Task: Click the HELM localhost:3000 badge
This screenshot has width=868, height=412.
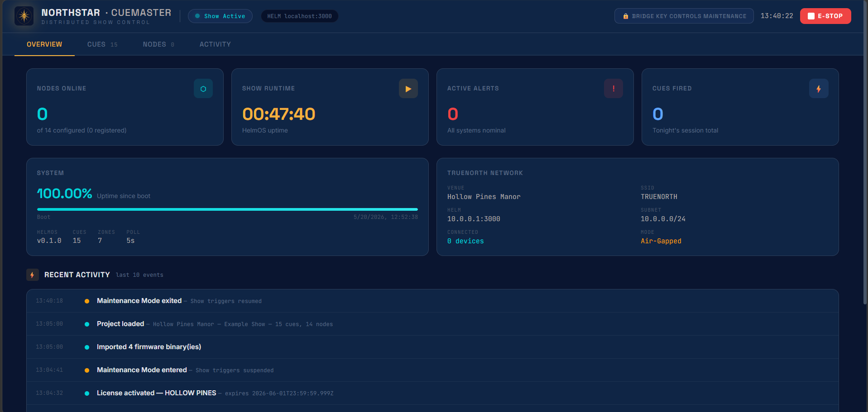Action: 299,16
